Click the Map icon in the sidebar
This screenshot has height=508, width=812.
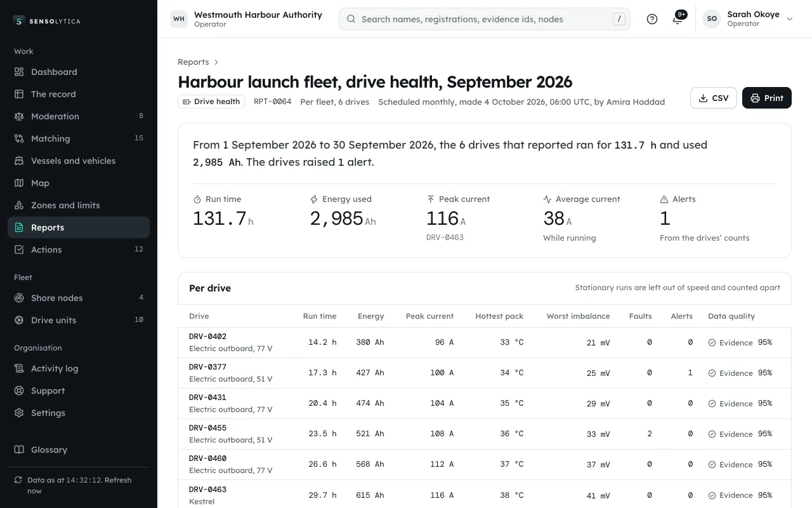pos(19,183)
